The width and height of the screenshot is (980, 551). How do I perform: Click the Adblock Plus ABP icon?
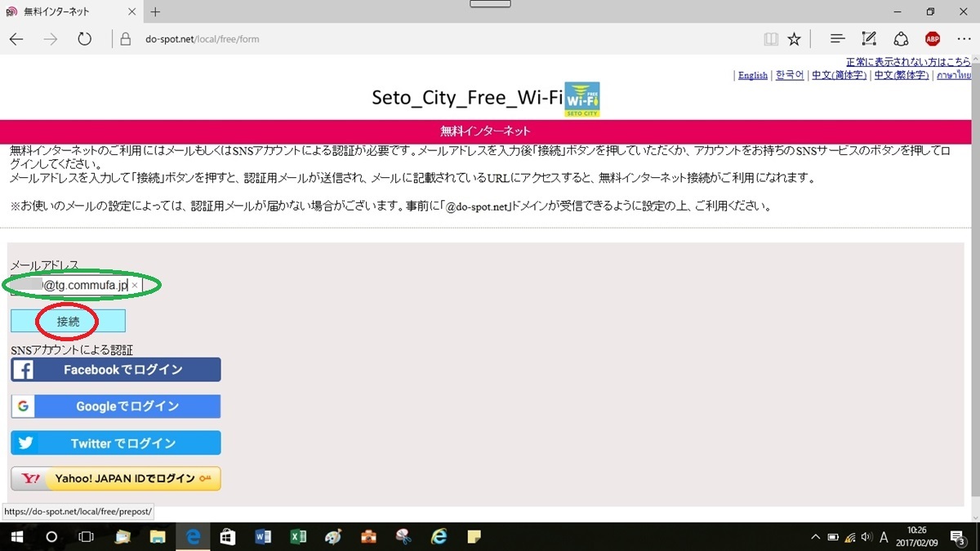932,38
